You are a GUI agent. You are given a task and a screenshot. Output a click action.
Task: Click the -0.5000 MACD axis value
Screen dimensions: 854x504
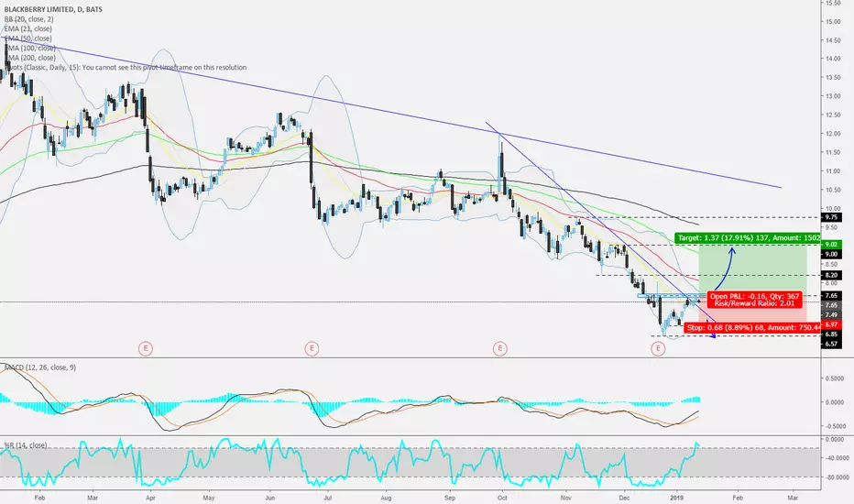pyautogui.click(x=834, y=426)
